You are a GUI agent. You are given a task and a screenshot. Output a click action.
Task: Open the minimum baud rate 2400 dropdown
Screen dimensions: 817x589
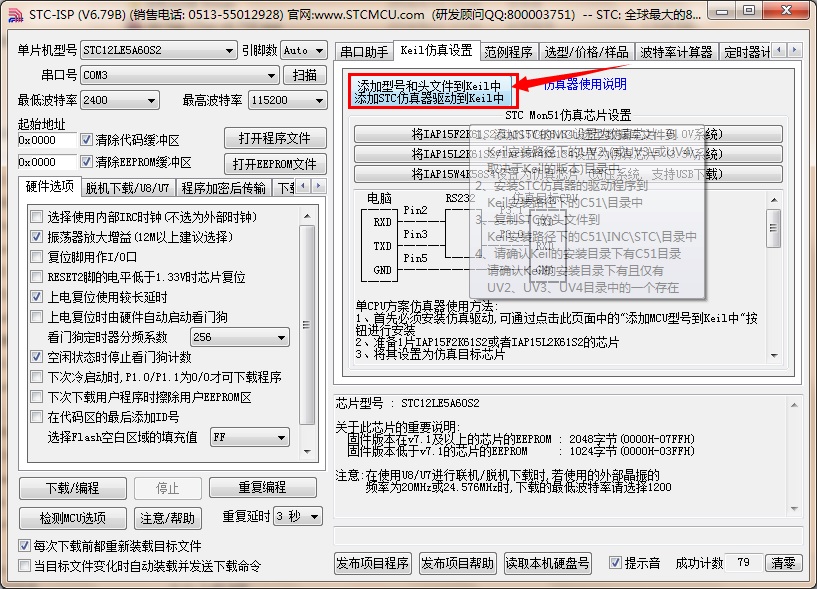120,100
